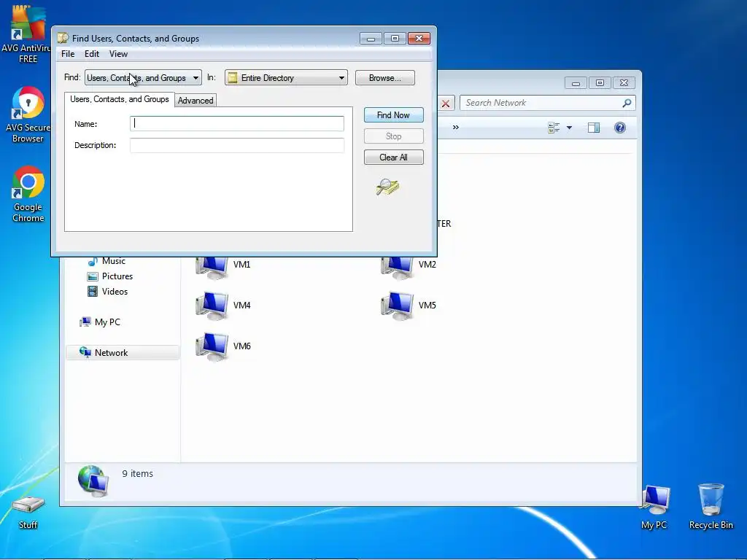Click the help question mark icon in the Network window
747x560 pixels.
tap(620, 128)
